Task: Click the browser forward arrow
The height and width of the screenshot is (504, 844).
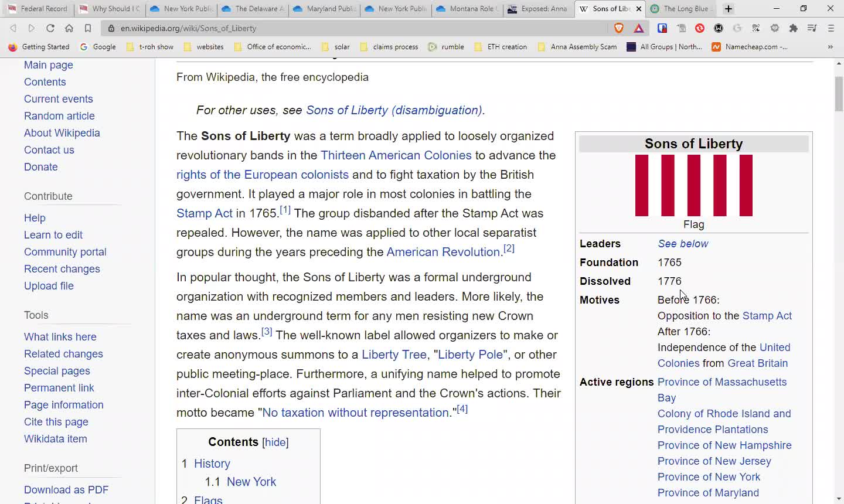Action: (x=32, y=28)
